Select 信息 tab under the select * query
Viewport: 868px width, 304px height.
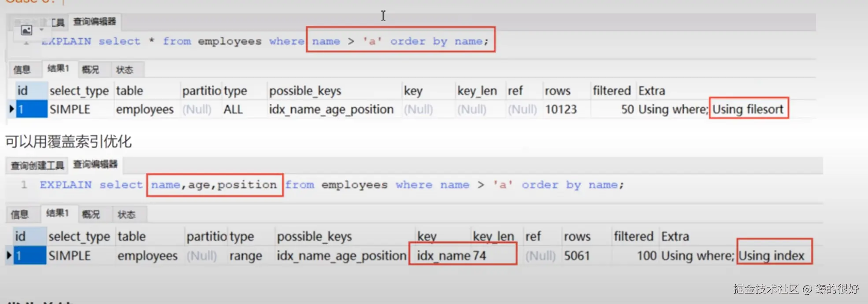tap(22, 70)
